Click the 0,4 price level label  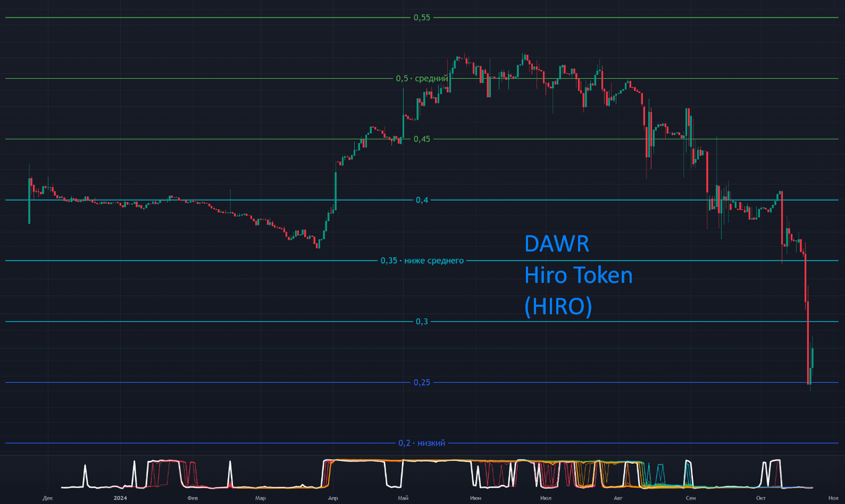422,200
